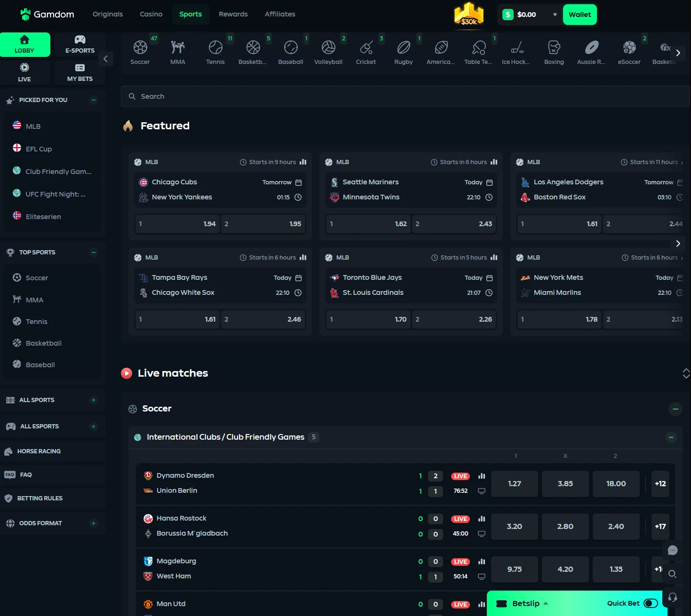Open the Boxing sport category
Image resolution: width=691 pixels, height=616 pixels.
[x=554, y=52]
